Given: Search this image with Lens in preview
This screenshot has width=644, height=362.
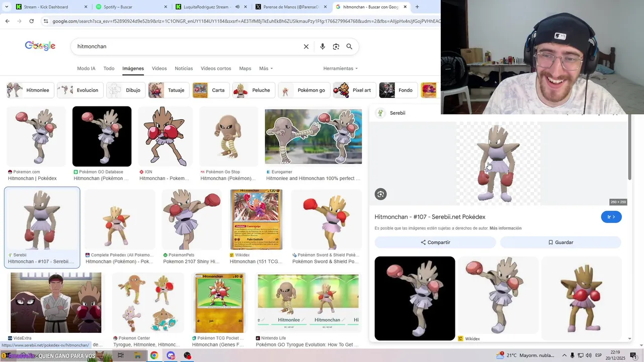Looking at the screenshot, I should pos(381,194).
